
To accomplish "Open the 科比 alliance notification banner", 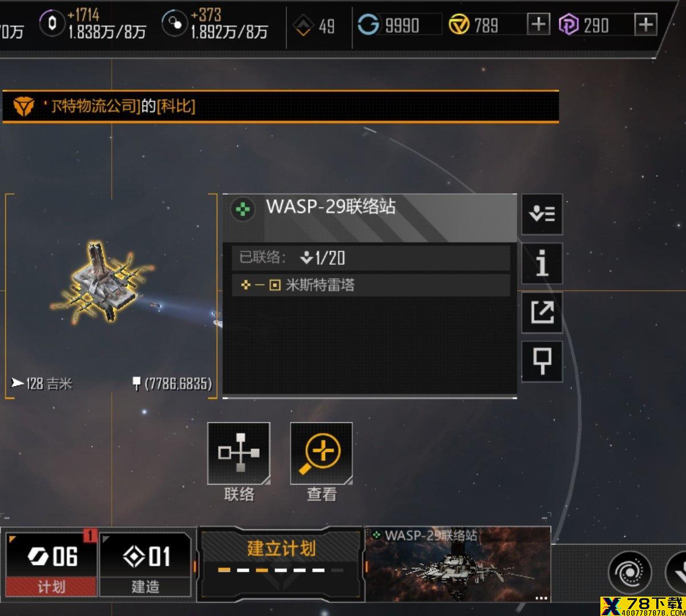I will [x=280, y=106].
